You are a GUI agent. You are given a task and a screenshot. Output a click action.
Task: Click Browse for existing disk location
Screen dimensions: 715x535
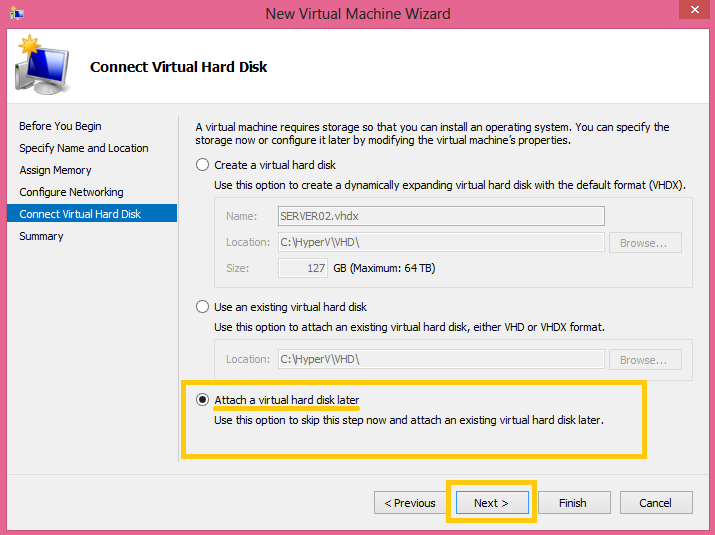click(645, 359)
